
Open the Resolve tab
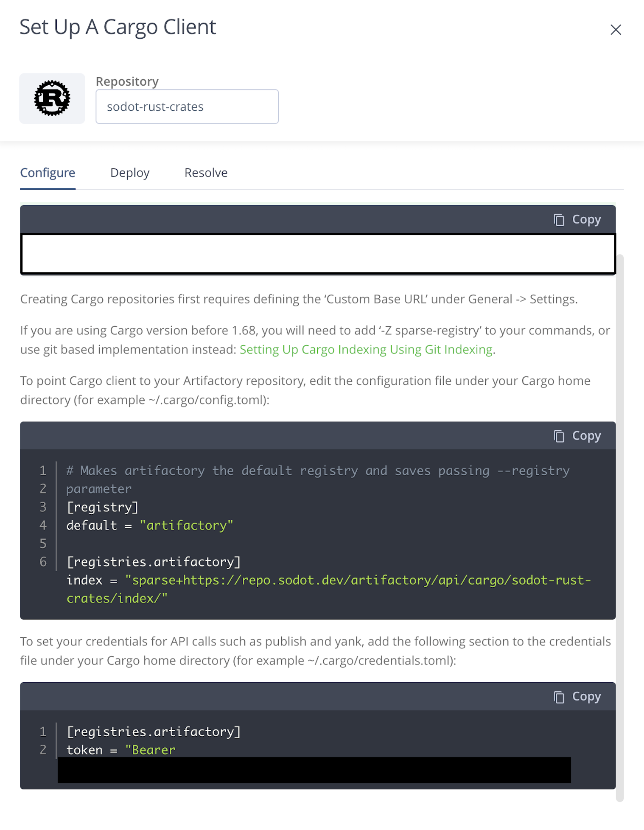(x=206, y=173)
